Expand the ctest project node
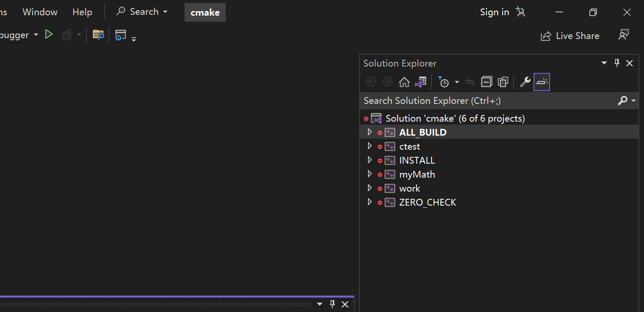 click(370, 146)
